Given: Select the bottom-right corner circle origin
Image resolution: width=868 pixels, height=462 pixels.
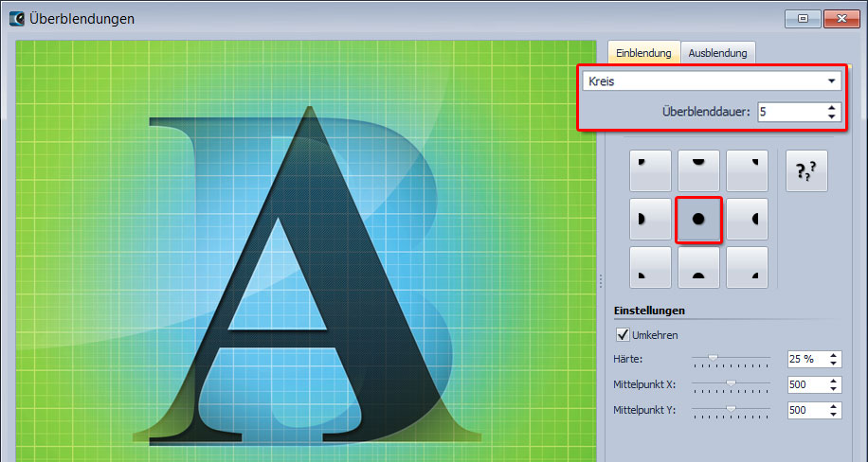Looking at the screenshot, I should click(747, 267).
